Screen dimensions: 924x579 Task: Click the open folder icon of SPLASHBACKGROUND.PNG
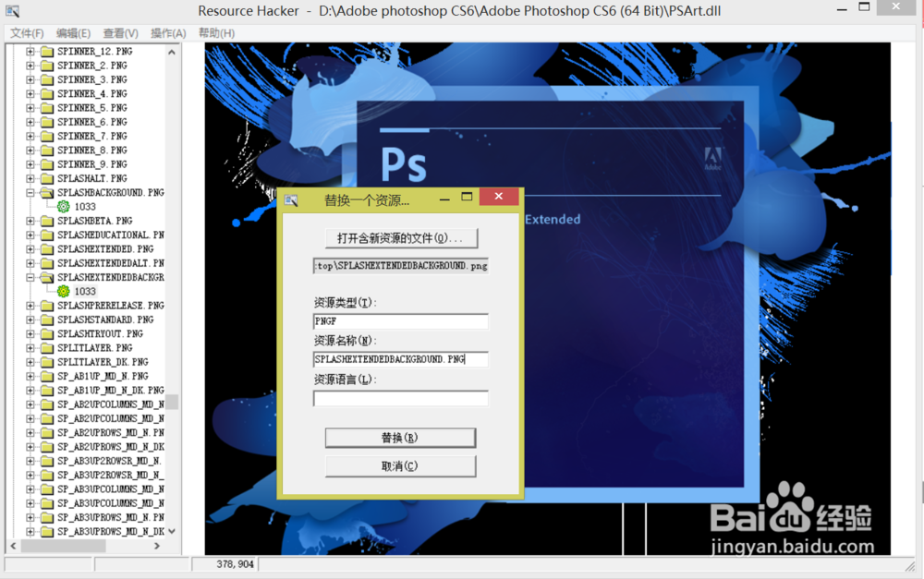(x=47, y=193)
